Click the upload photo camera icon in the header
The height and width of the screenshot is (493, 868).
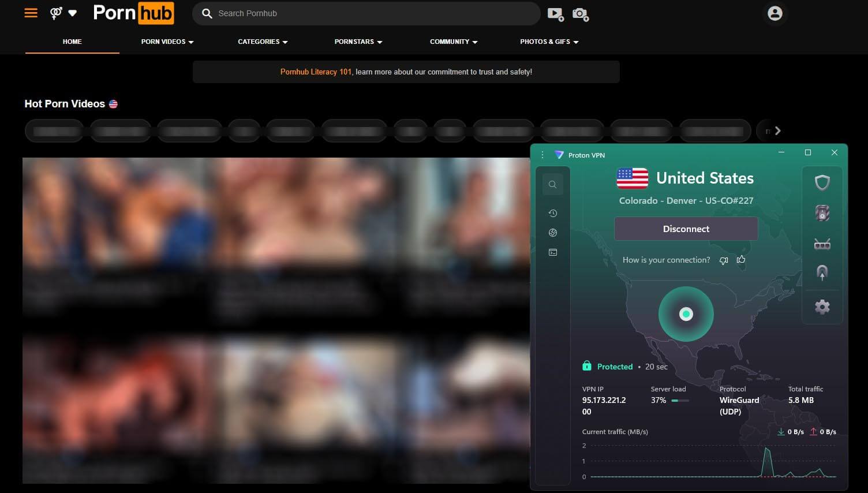pos(580,14)
